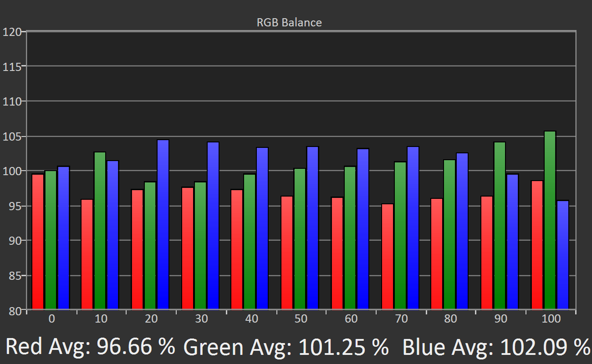
Task: Click the 90 y-axis label
Action: coord(15,241)
